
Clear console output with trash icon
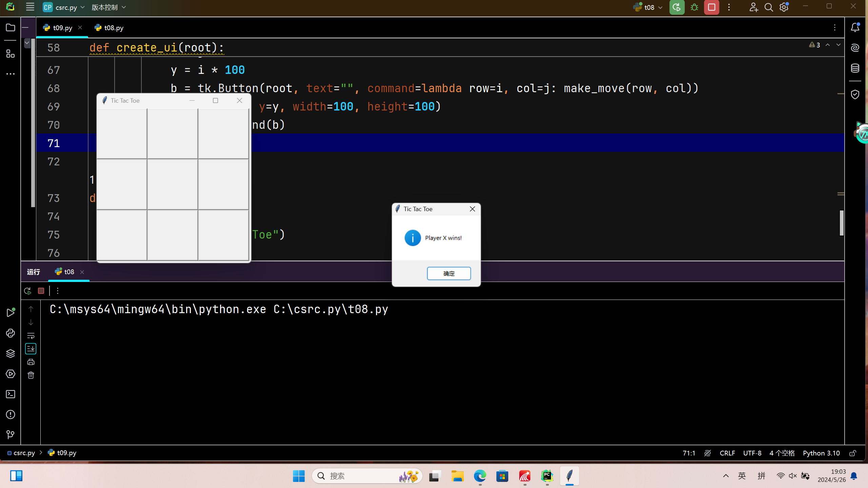(x=31, y=375)
